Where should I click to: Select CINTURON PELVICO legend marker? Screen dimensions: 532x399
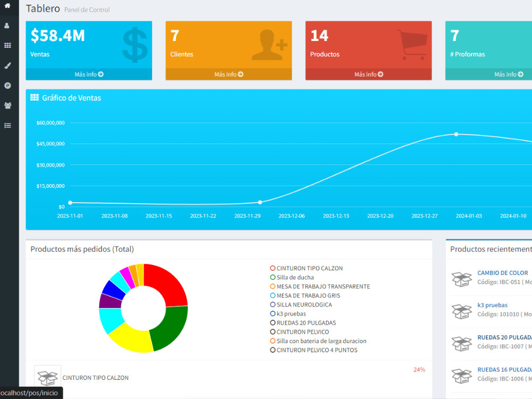[272, 332]
